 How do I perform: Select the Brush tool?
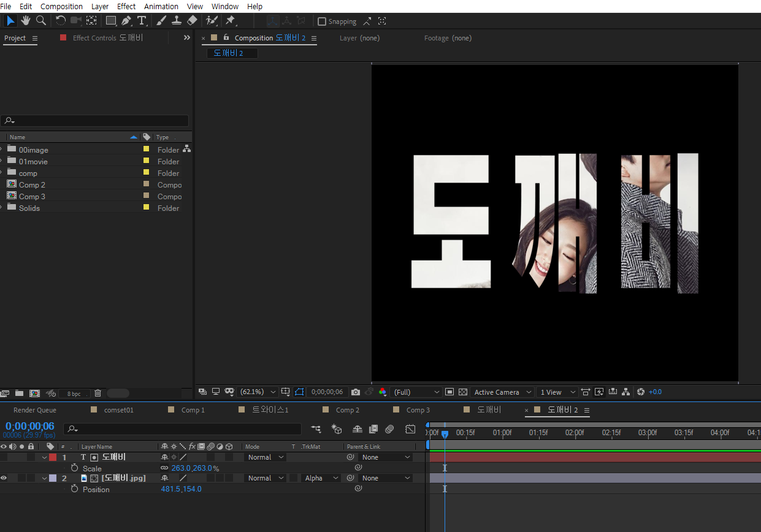[x=161, y=21]
